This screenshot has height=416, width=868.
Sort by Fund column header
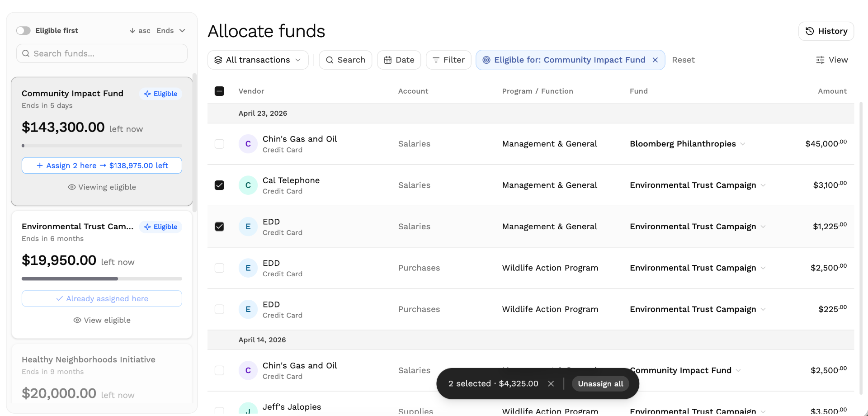639,91
